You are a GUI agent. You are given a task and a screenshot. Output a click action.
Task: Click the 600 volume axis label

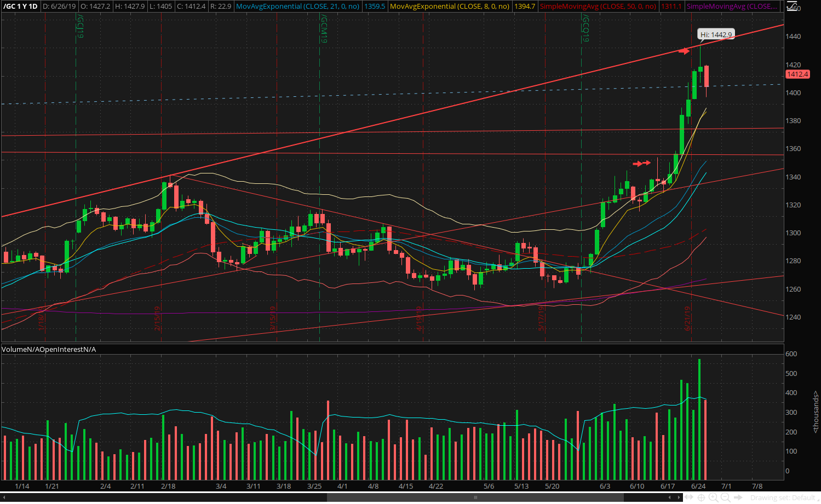[x=791, y=354]
